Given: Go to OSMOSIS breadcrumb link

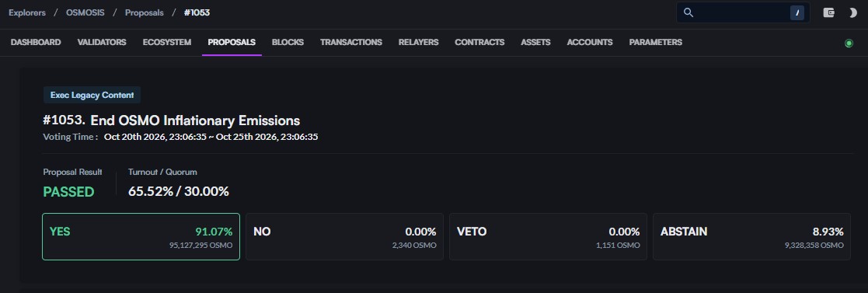Looking at the screenshot, I should tap(85, 12).
